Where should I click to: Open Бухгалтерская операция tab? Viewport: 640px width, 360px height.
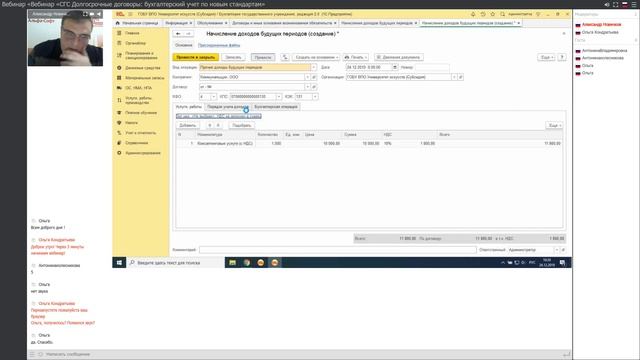click(x=276, y=107)
